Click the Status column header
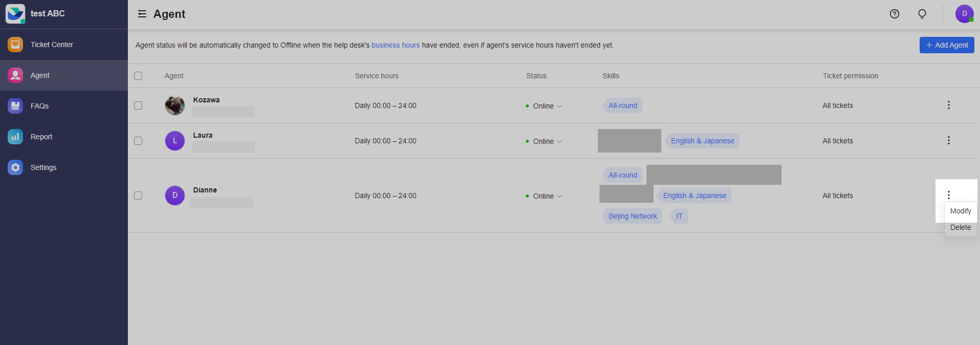 [x=536, y=76]
